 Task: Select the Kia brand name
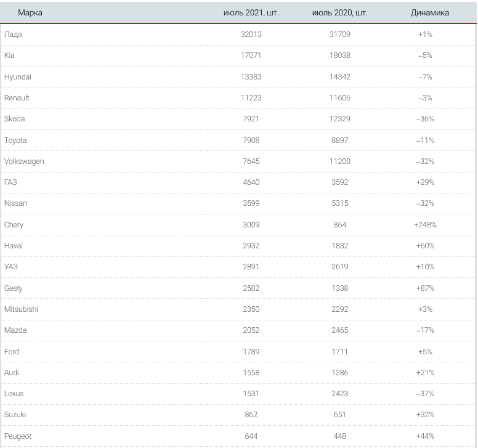(x=9, y=55)
